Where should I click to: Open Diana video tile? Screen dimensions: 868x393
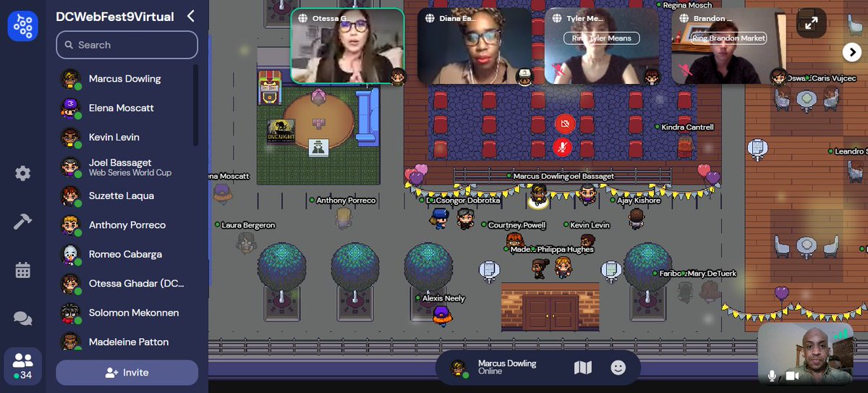pyautogui.click(x=474, y=46)
